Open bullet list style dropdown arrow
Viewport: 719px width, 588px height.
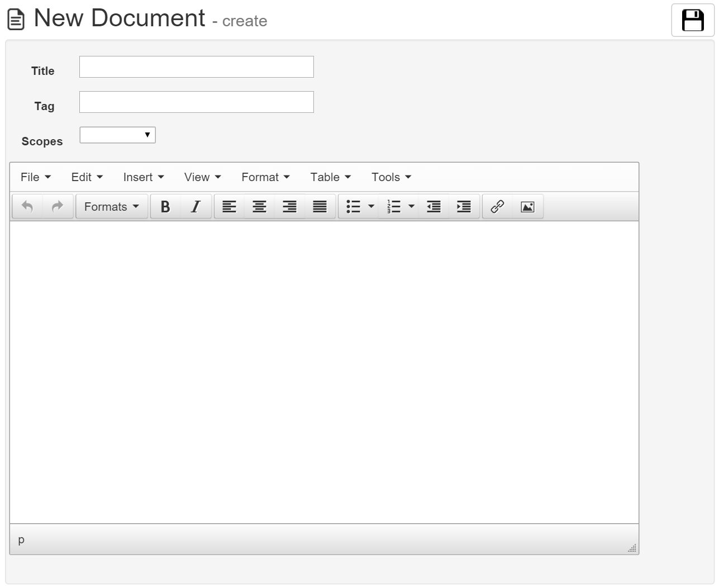point(371,207)
